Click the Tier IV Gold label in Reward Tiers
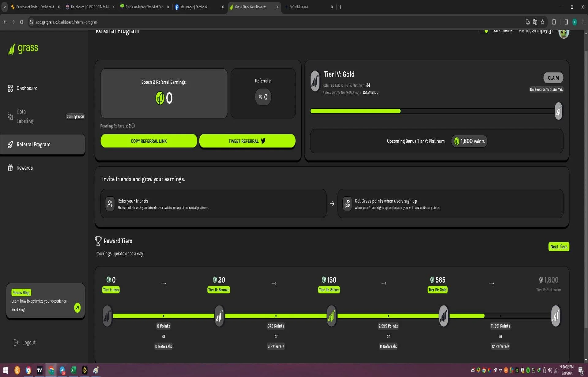 438,290
